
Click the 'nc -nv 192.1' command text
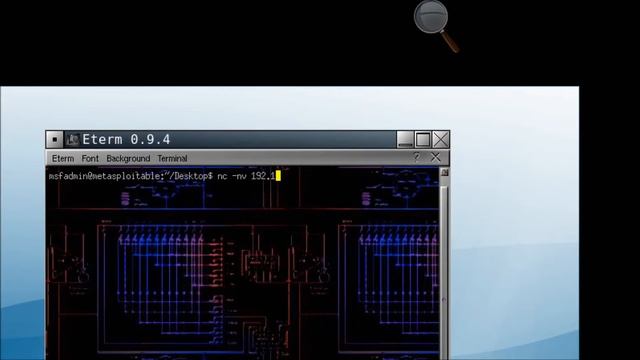click(x=247, y=176)
